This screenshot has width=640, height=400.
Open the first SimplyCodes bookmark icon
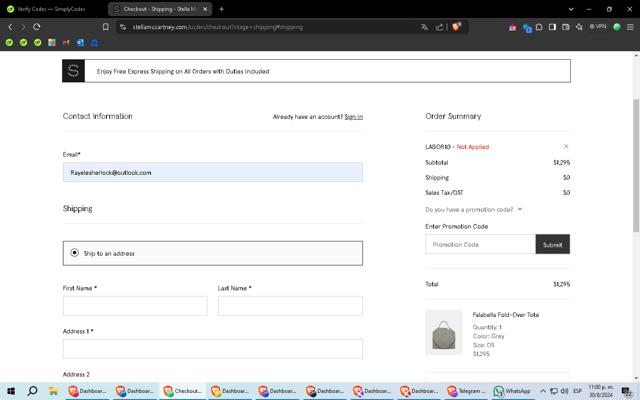coord(9,42)
